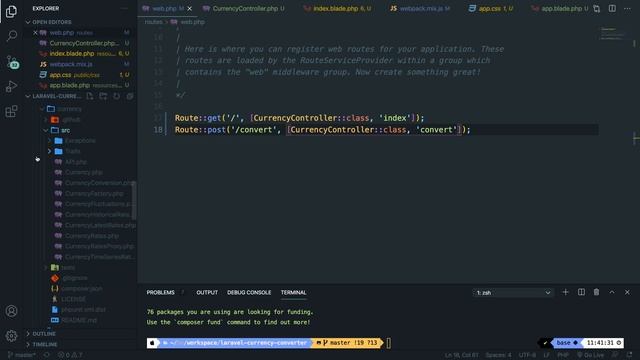Screen dimensions: 640x360
Task: Open the Extensions view icon
Action: [11, 111]
